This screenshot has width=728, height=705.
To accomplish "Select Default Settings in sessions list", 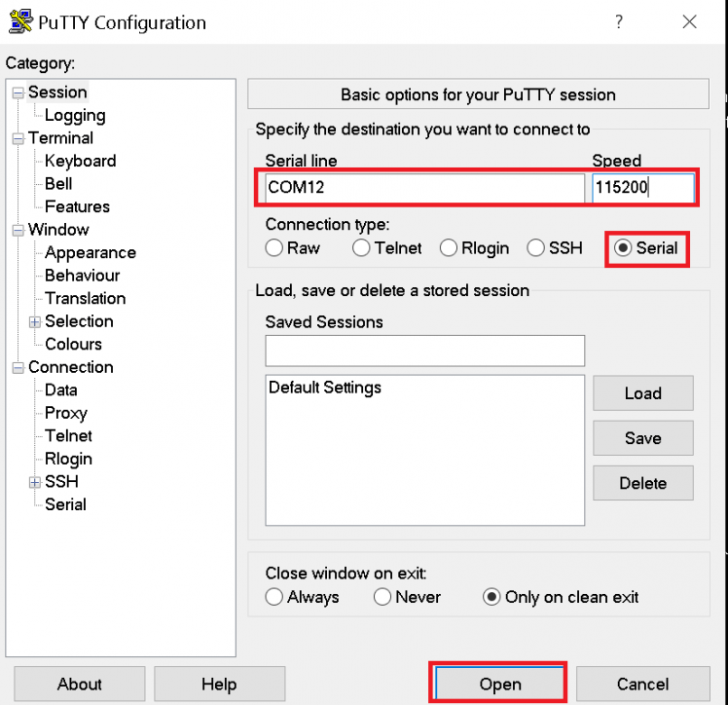I will pyautogui.click(x=325, y=388).
